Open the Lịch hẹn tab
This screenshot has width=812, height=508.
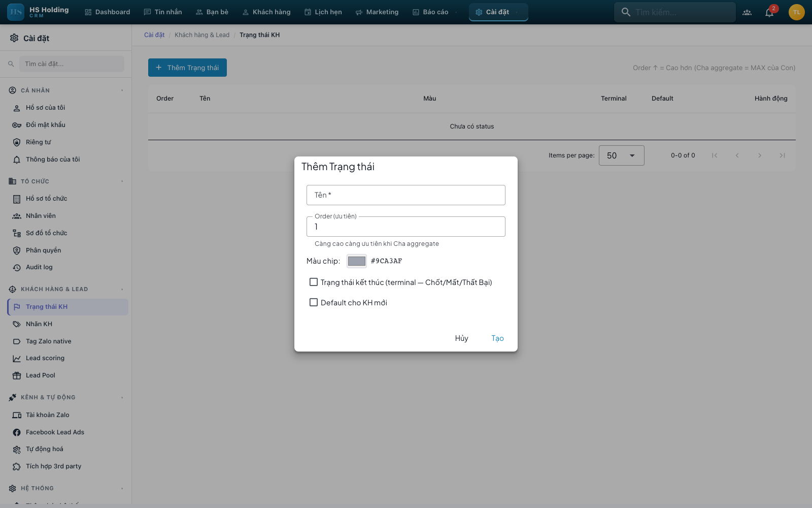(323, 12)
